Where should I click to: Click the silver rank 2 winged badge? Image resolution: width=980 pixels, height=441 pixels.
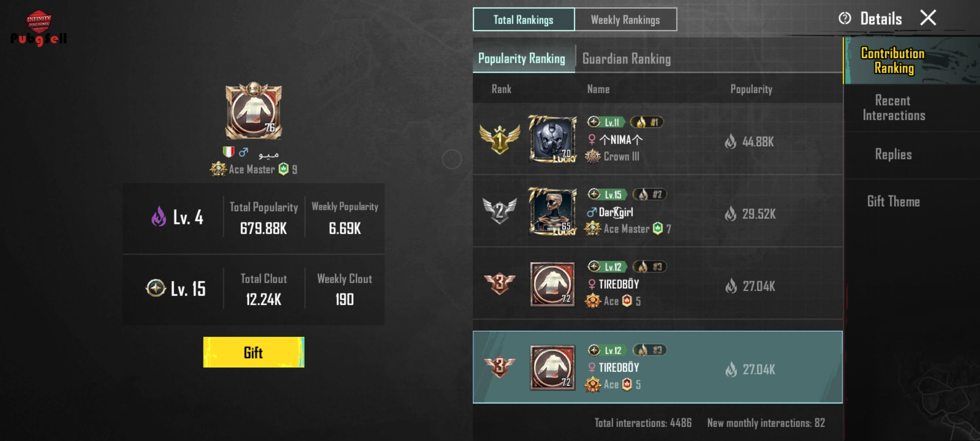499,211
